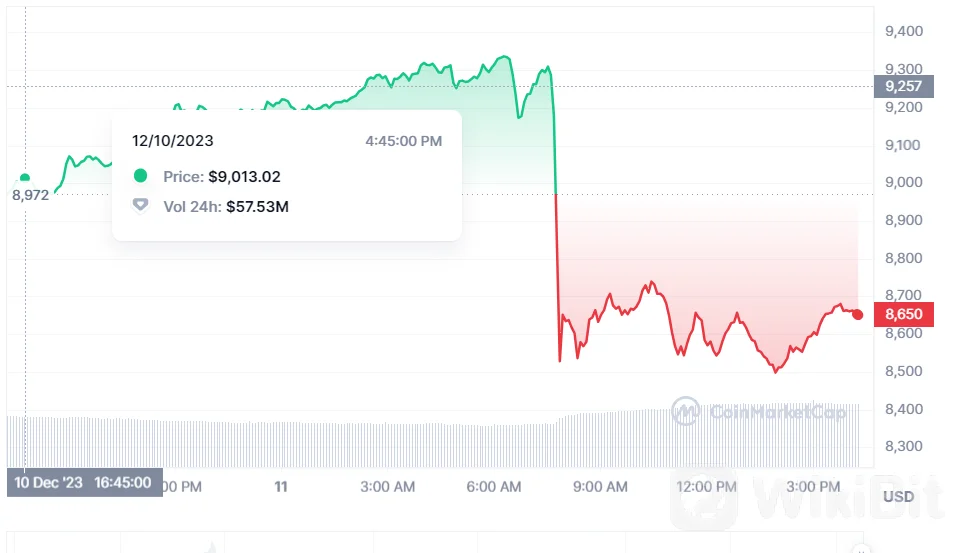The height and width of the screenshot is (553, 962).
Task: Click the green starting point dot
Action: click(25, 178)
